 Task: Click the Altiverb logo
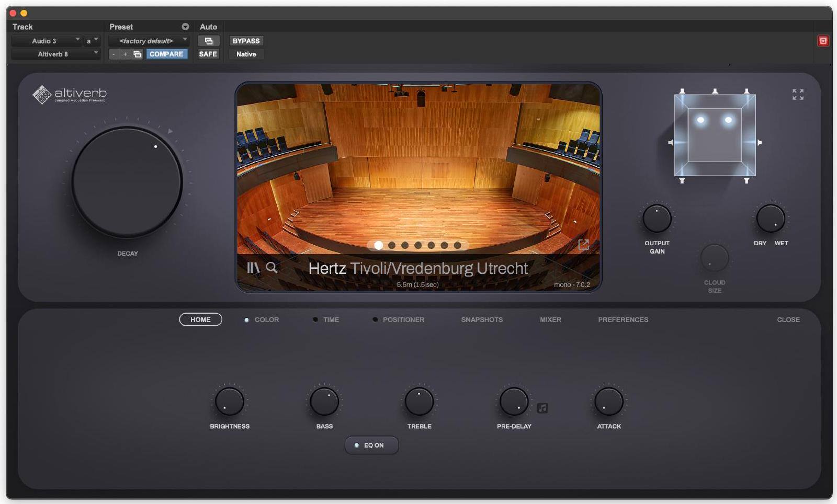(x=70, y=94)
